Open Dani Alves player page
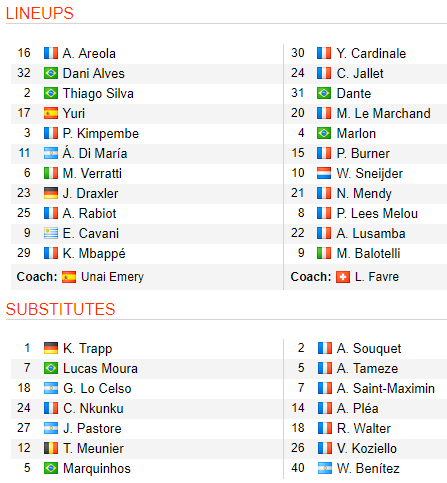Screen dimensions: 447x483 (x=94, y=73)
